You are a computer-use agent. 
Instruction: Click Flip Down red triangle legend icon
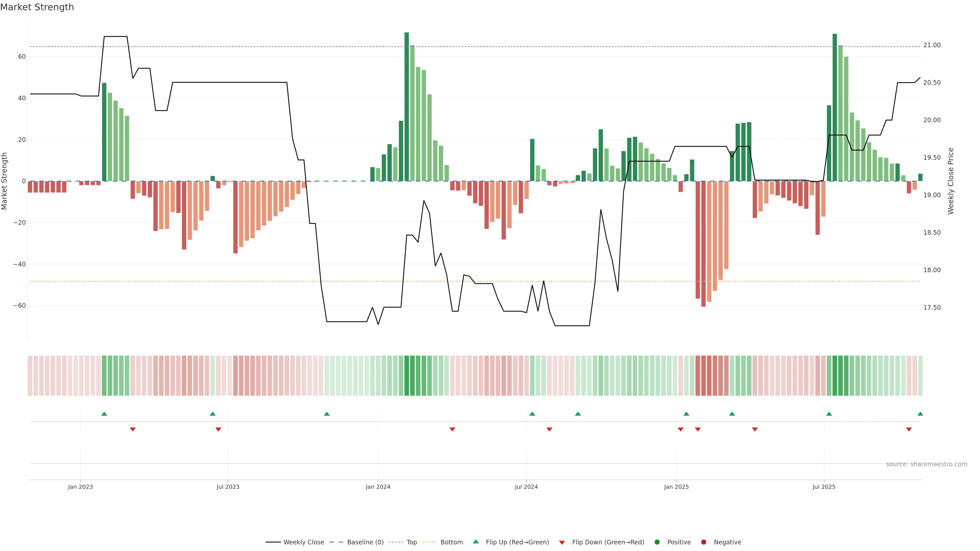point(562,542)
